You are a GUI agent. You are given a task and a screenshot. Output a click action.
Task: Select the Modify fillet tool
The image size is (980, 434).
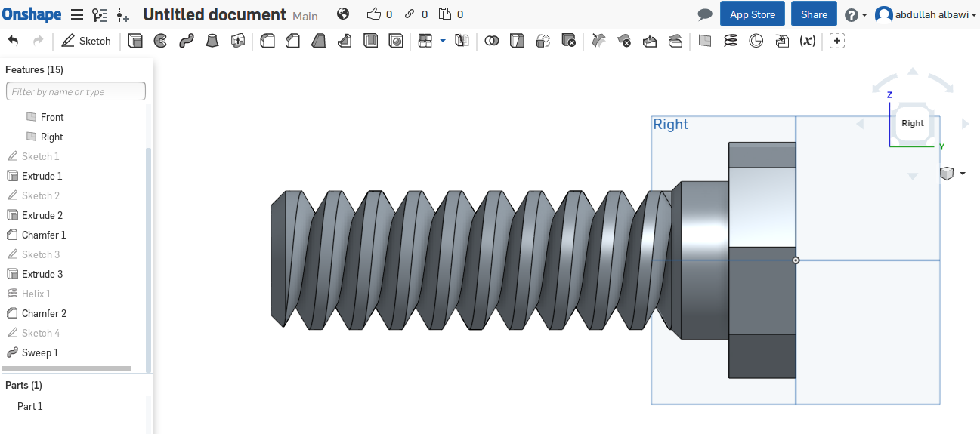click(598, 41)
